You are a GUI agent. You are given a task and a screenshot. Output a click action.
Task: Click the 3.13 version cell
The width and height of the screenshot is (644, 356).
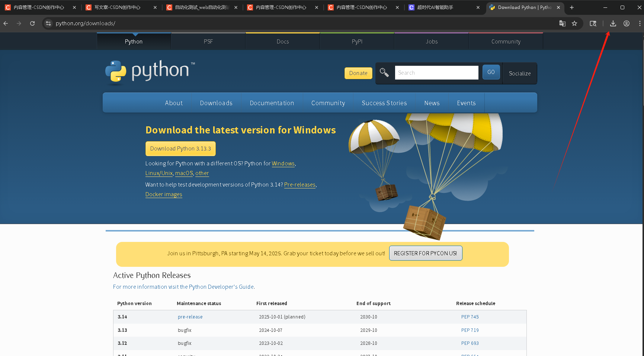(x=122, y=330)
